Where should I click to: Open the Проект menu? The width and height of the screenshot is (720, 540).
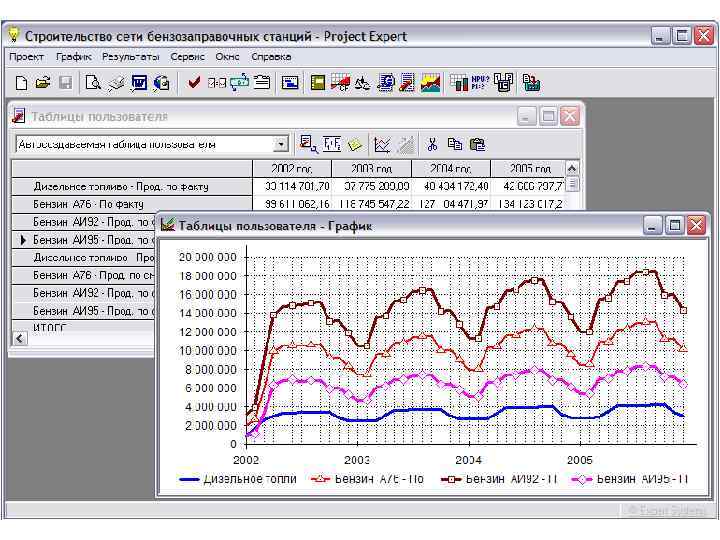pyautogui.click(x=27, y=57)
